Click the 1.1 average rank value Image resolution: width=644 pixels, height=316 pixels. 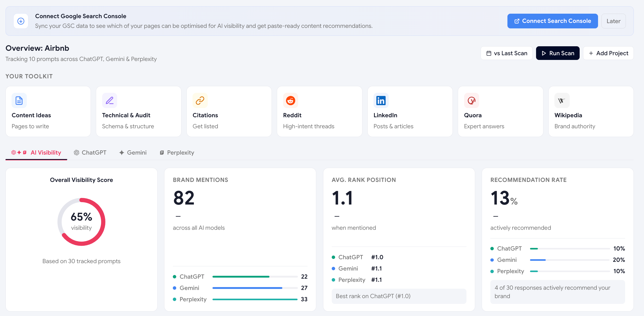tap(342, 198)
